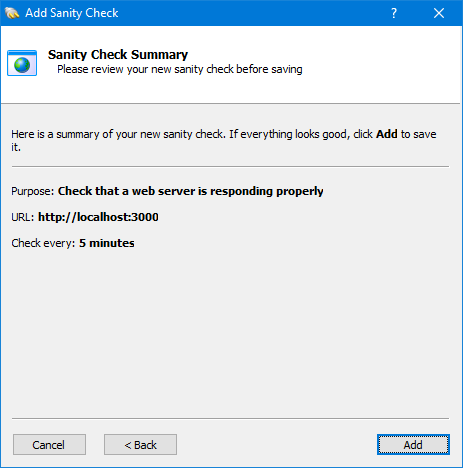Go back with the < Back button

point(140,444)
